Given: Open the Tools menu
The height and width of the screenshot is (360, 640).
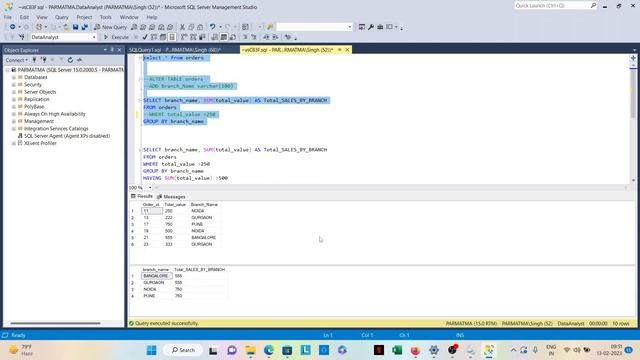Looking at the screenshot, I should [x=106, y=17].
